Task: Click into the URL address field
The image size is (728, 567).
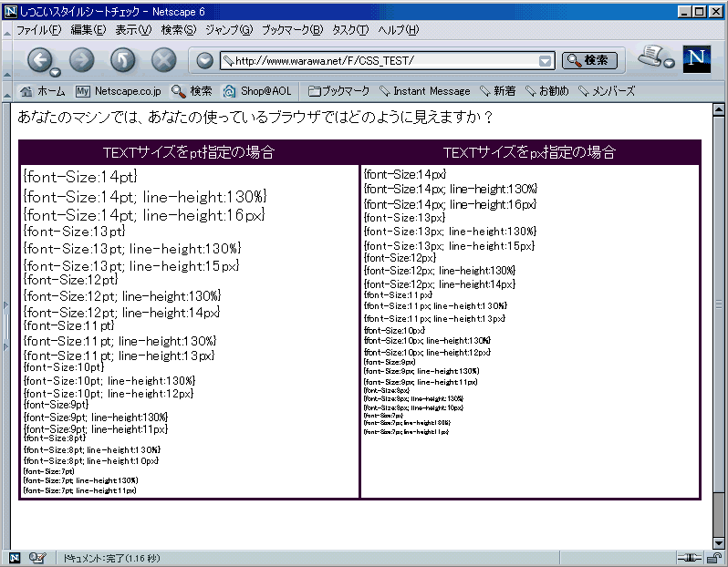Action: 380,61
